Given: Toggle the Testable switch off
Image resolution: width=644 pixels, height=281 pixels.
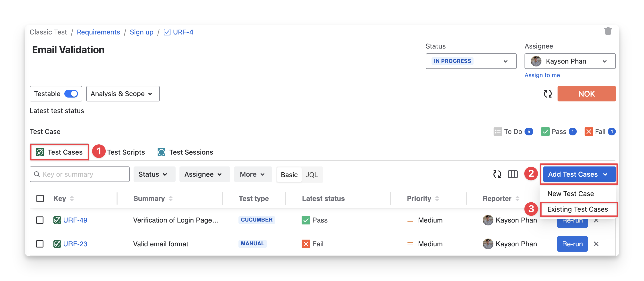Looking at the screenshot, I should (71, 94).
